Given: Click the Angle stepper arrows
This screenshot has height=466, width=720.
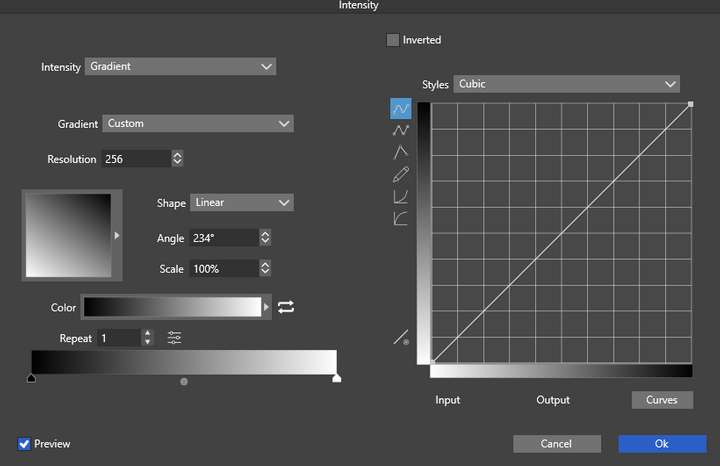Looking at the screenshot, I should [x=265, y=237].
